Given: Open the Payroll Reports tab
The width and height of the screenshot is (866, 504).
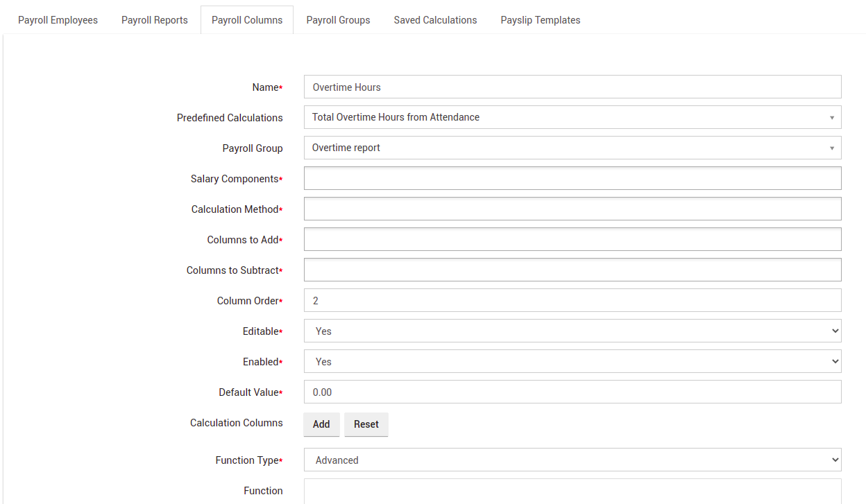Looking at the screenshot, I should coord(154,20).
